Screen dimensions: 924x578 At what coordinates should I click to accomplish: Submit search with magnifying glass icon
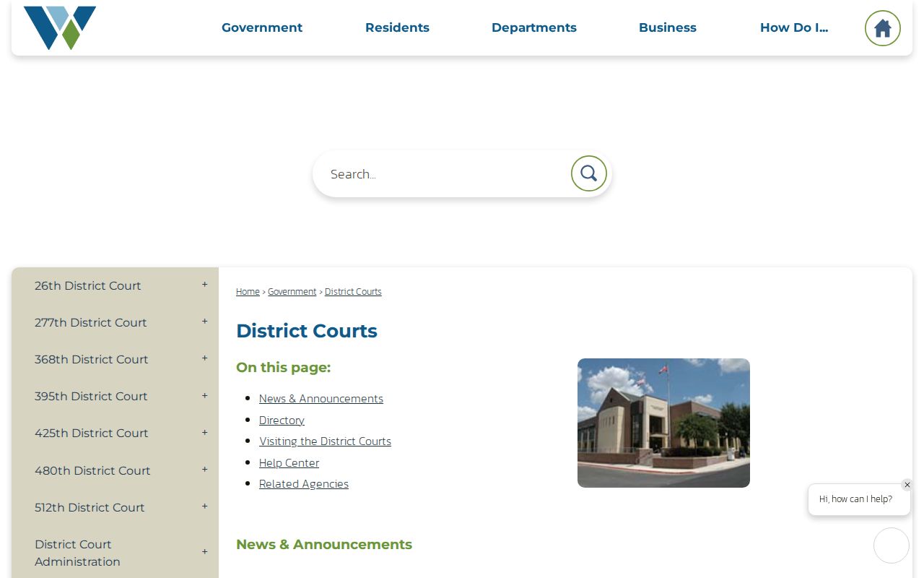(589, 173)
